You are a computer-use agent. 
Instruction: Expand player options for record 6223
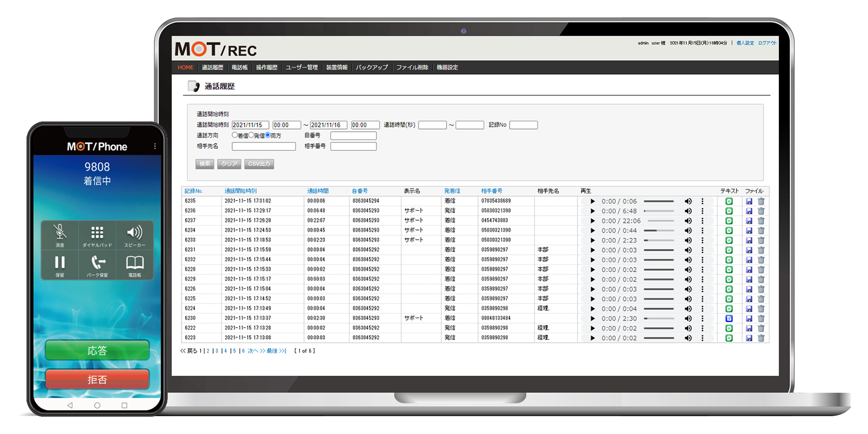point(703,338)
